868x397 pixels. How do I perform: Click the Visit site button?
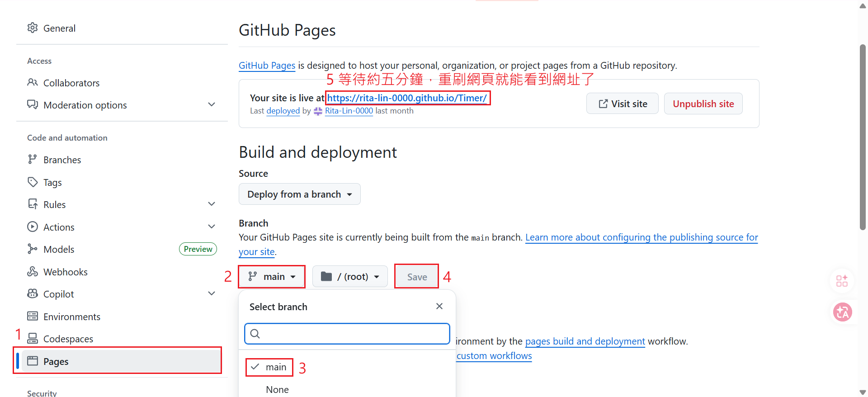[622, 104]
